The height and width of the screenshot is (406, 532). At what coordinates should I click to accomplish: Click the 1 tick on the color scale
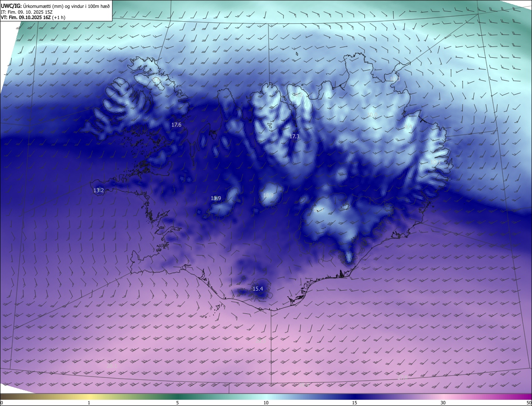pos(89,403)
